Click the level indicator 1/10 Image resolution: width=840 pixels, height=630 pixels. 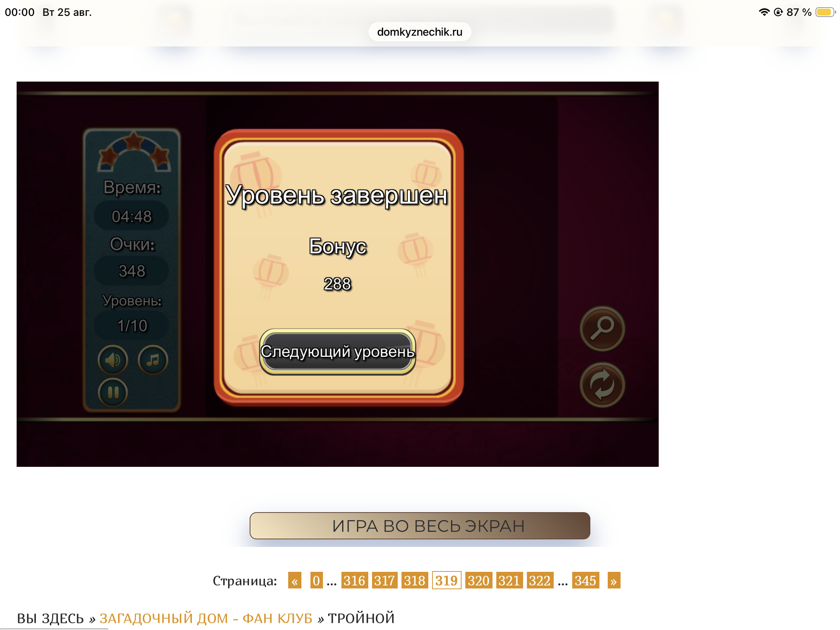pyautogui.click(x=131, y=326)
